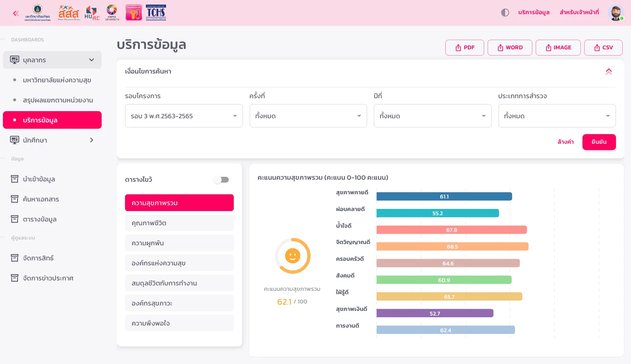Collapse the sidebar using the double-chevron icon
631x364 pixels.
[x=15, y=13]
